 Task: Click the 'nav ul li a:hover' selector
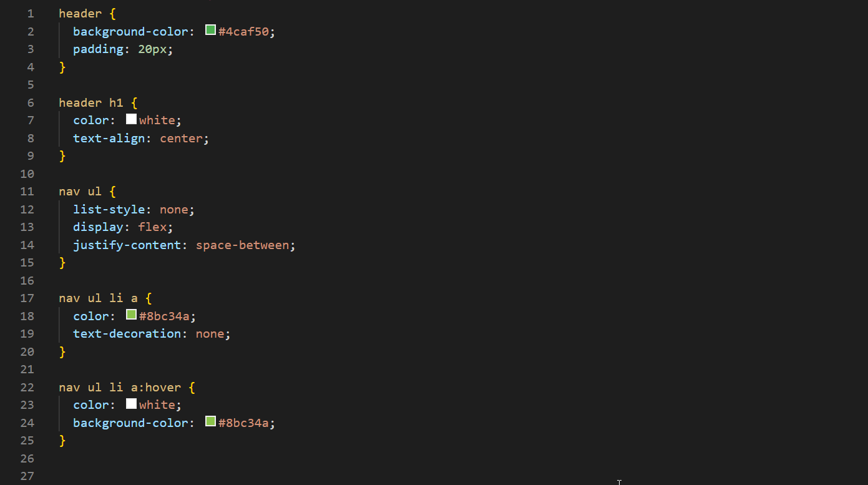tap(120, 387)
